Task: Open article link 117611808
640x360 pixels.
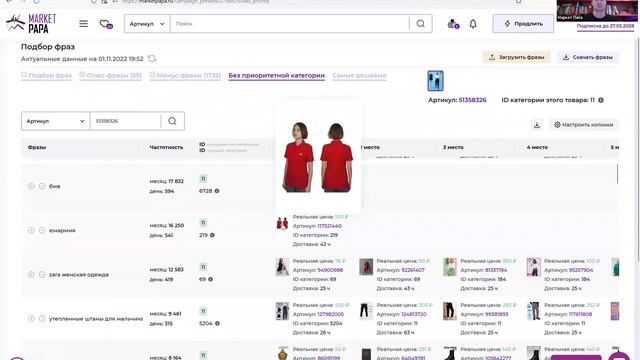Action: click(x=580, y=314)
